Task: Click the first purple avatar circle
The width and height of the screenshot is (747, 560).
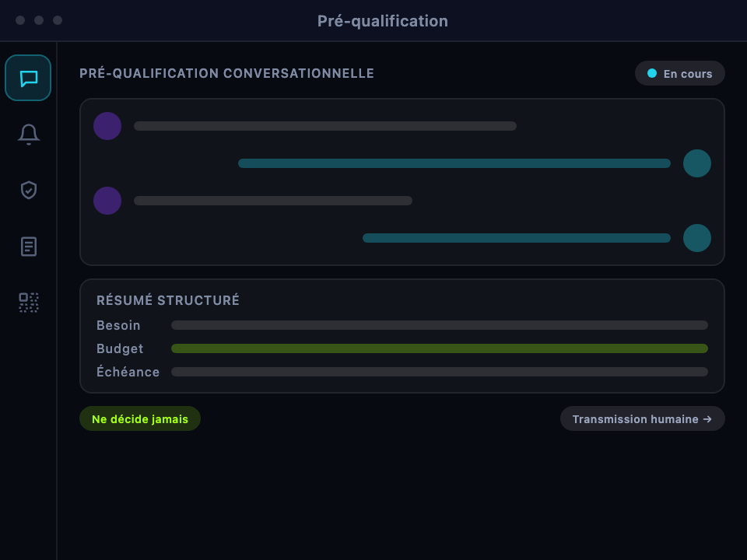Action: point(107,126)
